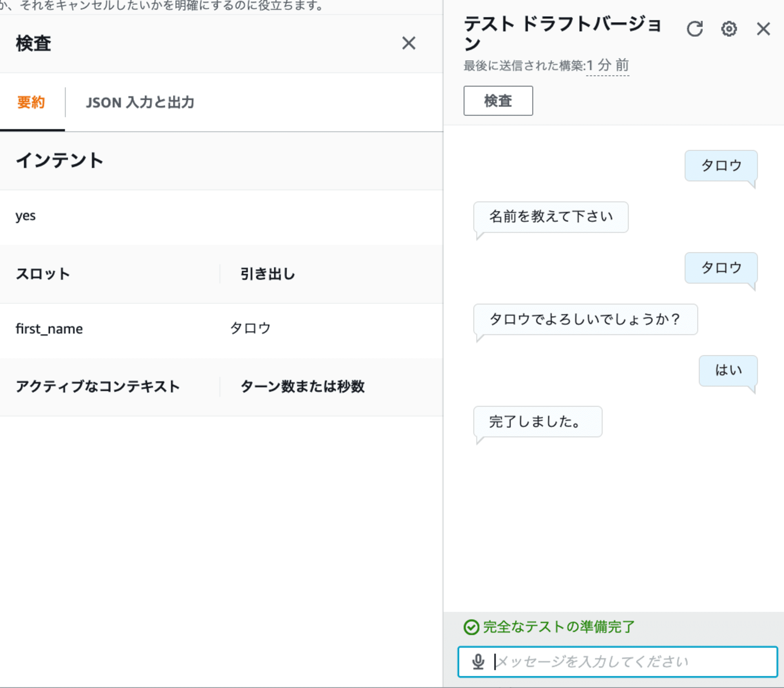Click the タロウ slot value in table

point(250,328)
